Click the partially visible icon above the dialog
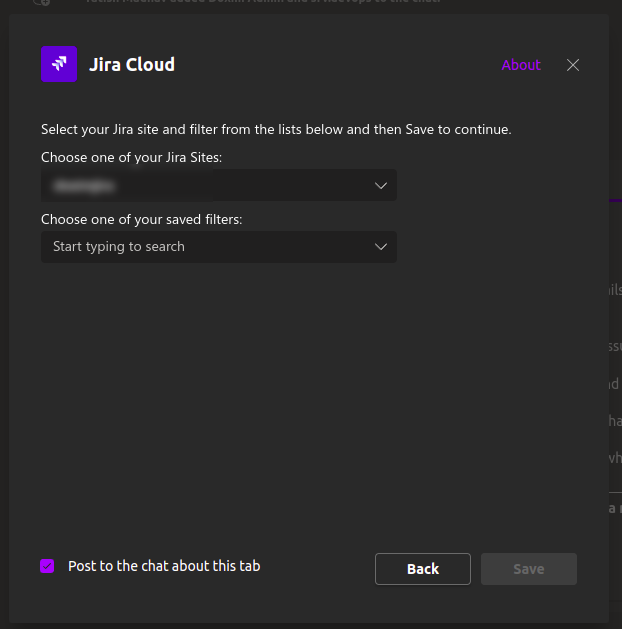 tap(42, 3)
